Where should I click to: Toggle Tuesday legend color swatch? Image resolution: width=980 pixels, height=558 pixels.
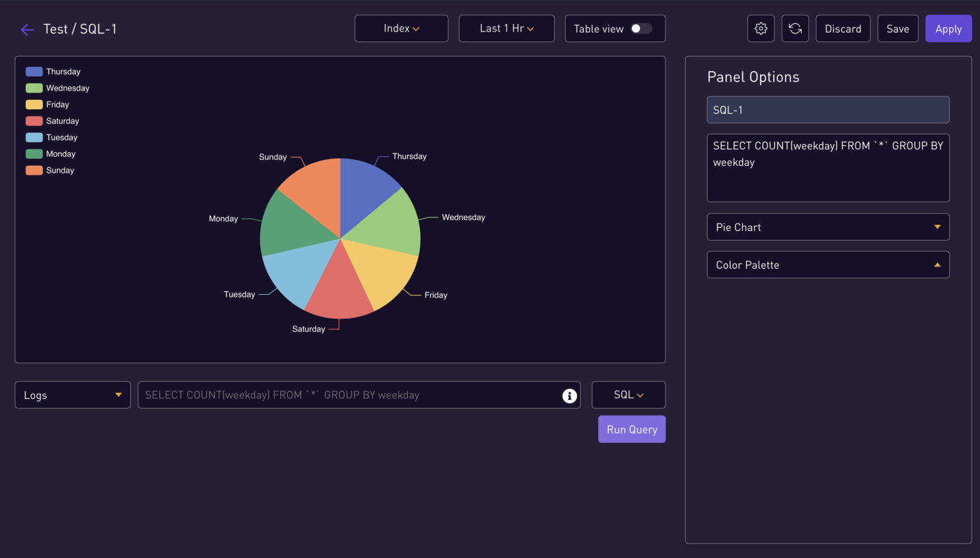pyautogui.click(x=34, y=137)
